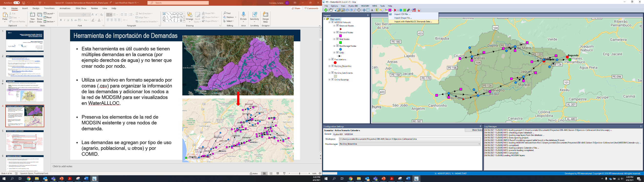
Task: Select slide 5 thumbnail in PowerPoint
Action: pos(25,141)
